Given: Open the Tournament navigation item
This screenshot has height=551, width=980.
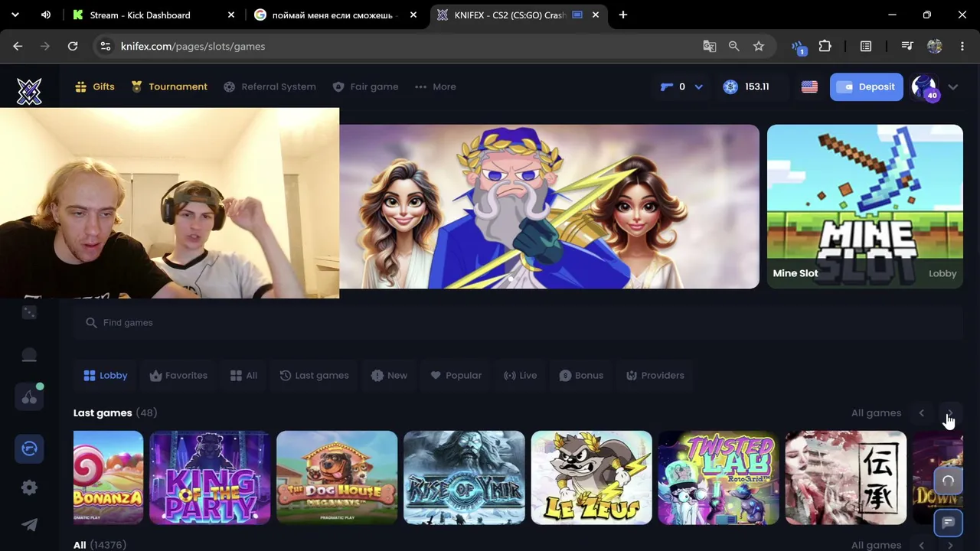Looking at the screenshot, I should coord(169,86).
